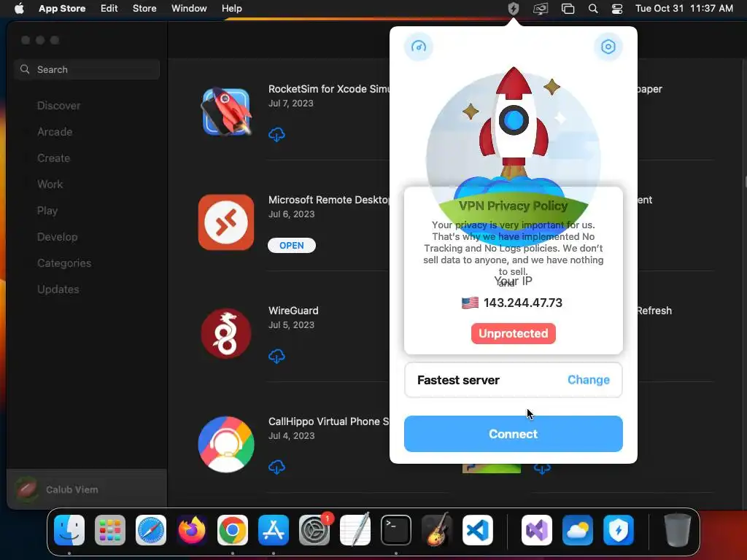747x560 pixels.
Task: Open the Apple menu
Action: click(19, 9)
